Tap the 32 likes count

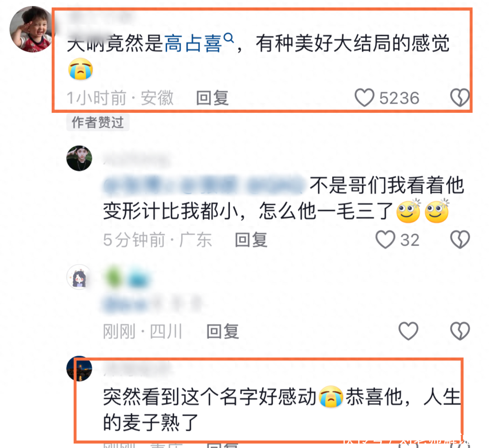tap(410, 240)
